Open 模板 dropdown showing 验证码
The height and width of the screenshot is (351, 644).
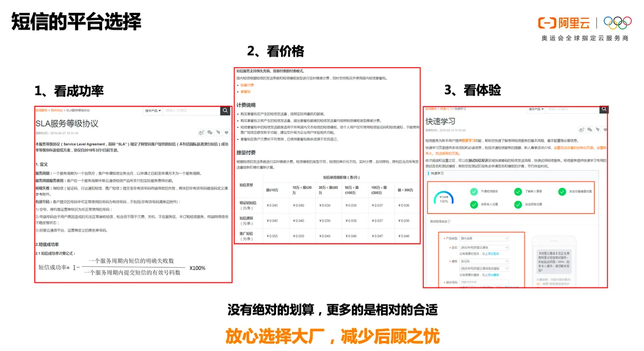pos(484,261)
